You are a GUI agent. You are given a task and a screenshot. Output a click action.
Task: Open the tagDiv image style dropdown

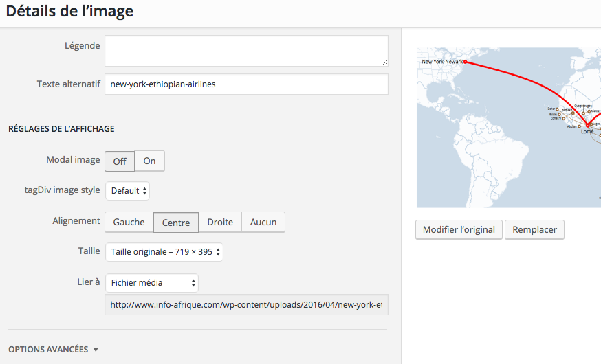pos(127,190)
